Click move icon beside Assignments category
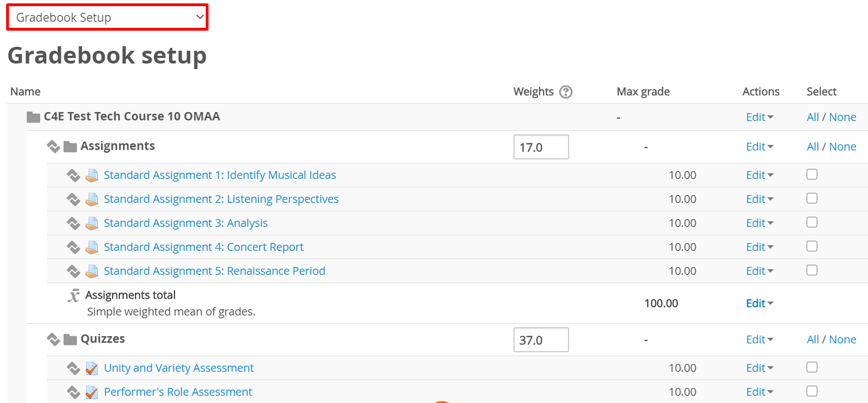868x403 pixels. pos(53,147)
